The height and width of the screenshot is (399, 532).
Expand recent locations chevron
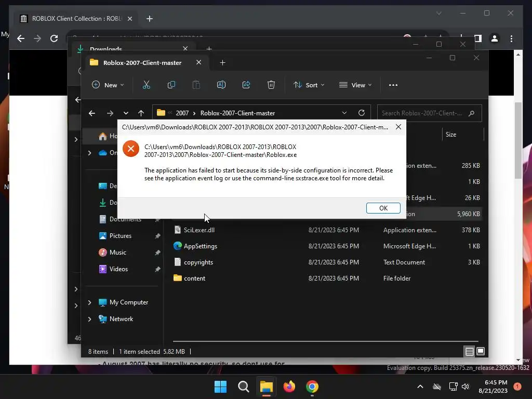point(126,113)
